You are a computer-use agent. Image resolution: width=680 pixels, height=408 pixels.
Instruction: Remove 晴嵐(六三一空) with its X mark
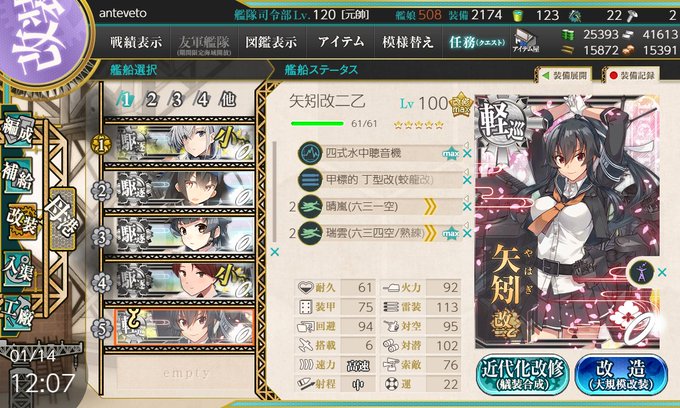(467, 207)
